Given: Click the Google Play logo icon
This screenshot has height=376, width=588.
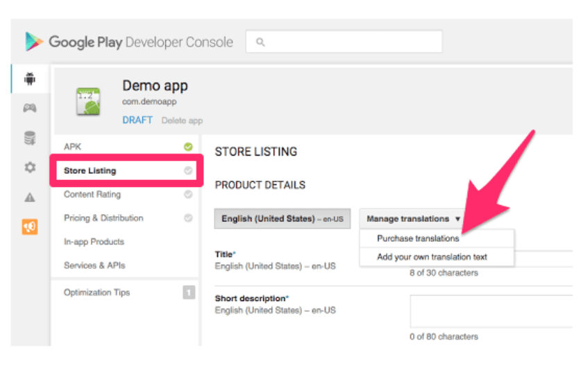Looking at the screenshot, I should (x=34, y=42).
